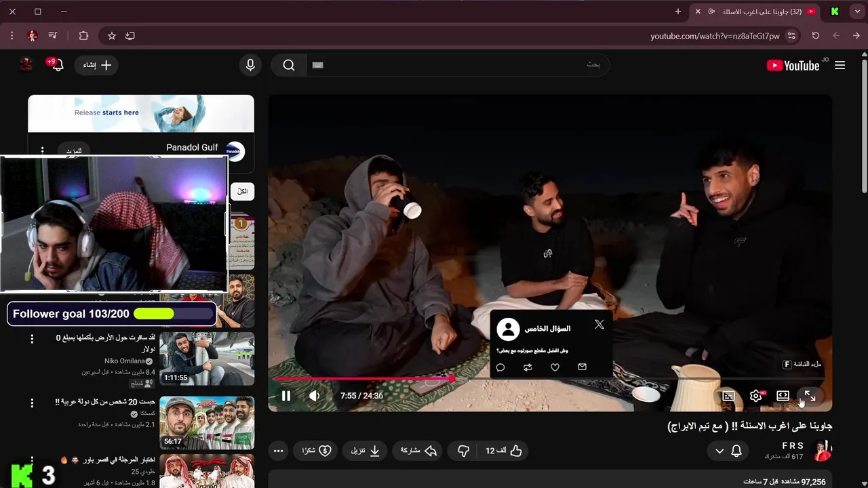Mute the video volume speaker icon

click(x=314, y=396)
